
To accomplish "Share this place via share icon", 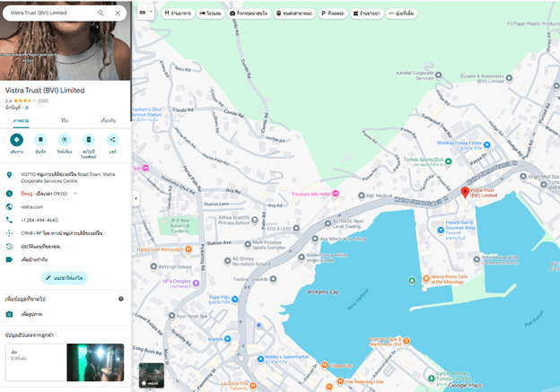I will [112, 140].
